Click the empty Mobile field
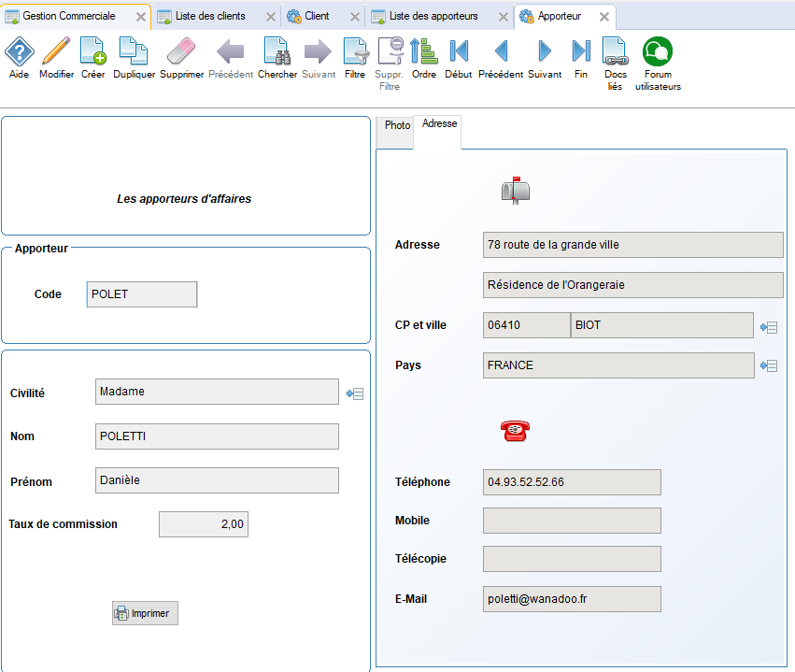 click(x=572, y=521)
